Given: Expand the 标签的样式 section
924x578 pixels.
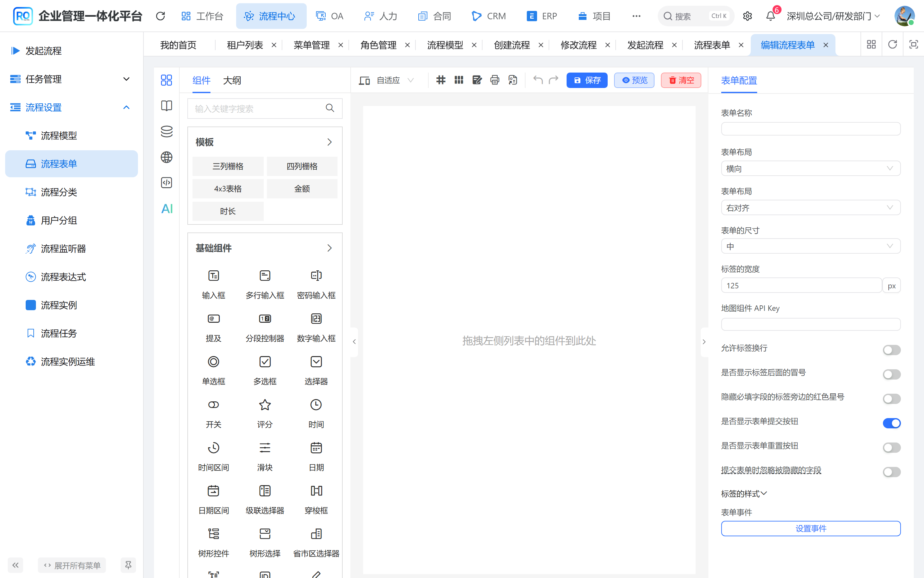Looking at the screenshot, I should [743, 494].
